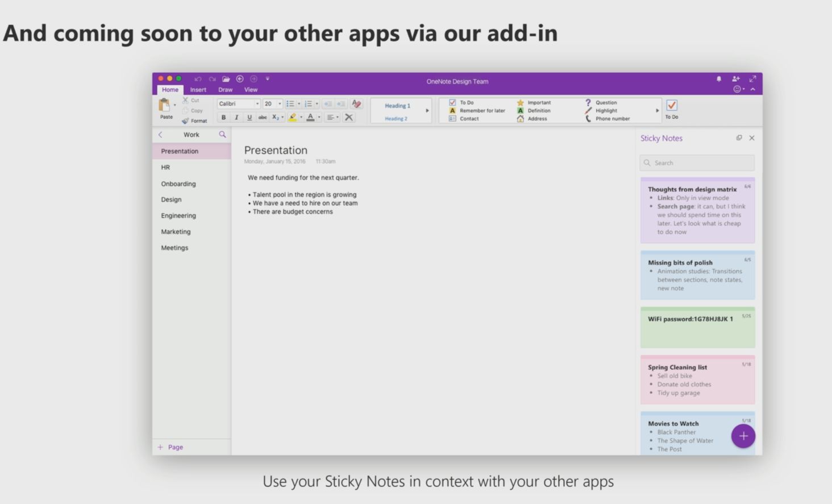Open the font size 20 dropdown
832x504 pixels.
[280, 103]
